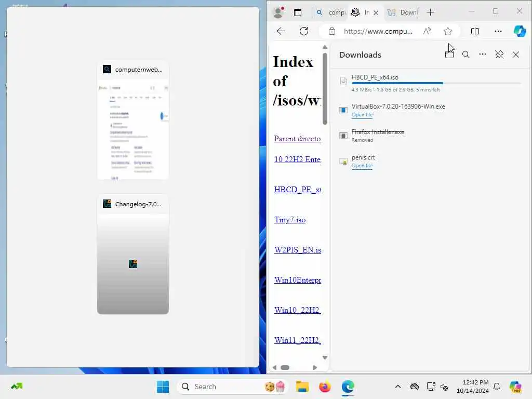Select the computernewb snap window thumbnail

pyautogui.click(x=132, y=120)
